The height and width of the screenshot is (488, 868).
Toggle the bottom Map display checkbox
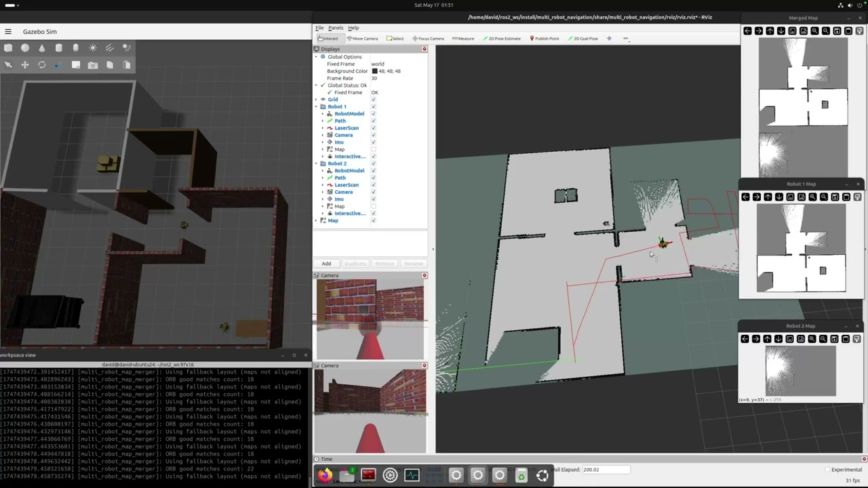click(x=373, y=220)
